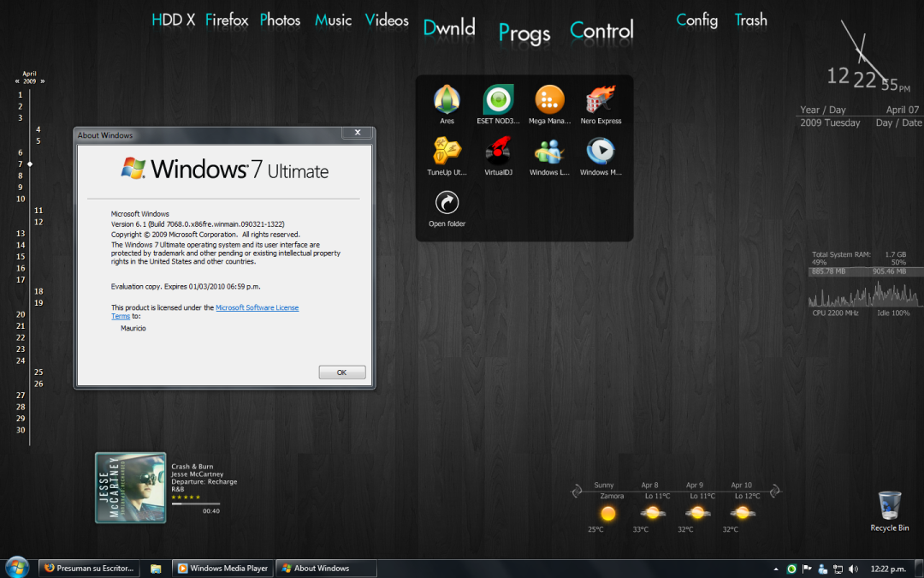Open the HDD X launcher item
Image resolution: width=924 pixels, height=578 pixels.
point(173,20)
